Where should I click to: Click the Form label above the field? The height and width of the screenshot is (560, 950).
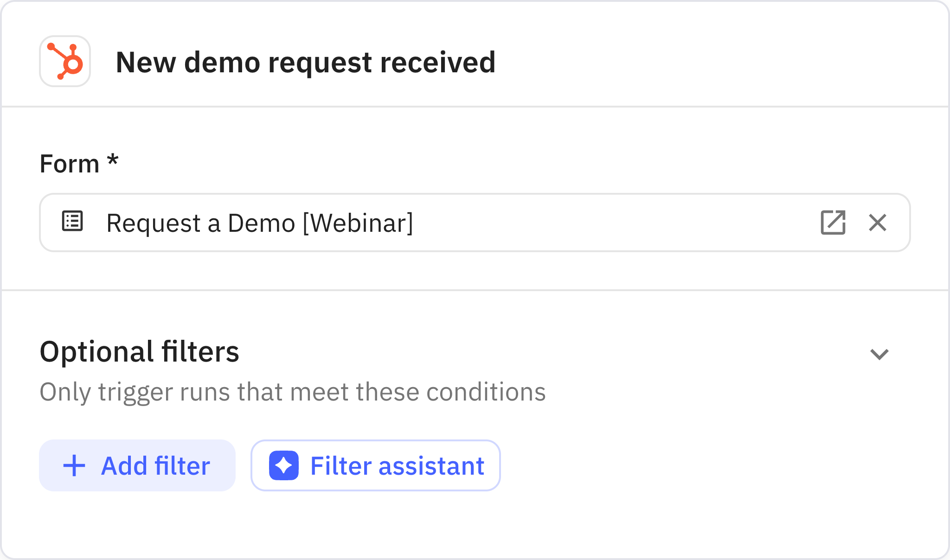(79, 162)
